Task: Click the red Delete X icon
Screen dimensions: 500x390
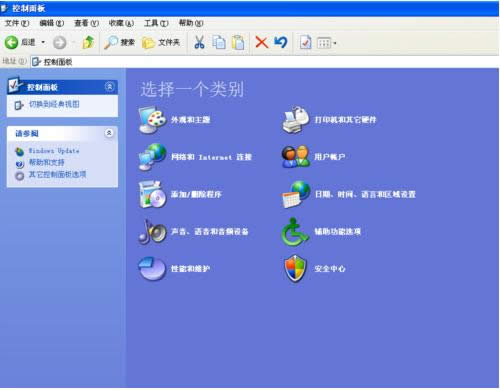Action: [x=262, y=42]
